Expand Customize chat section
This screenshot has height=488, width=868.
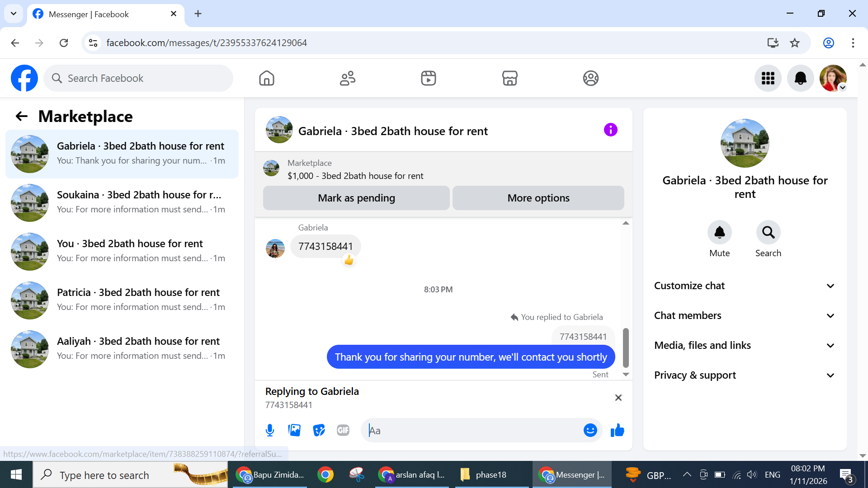(x=745, y=286)
